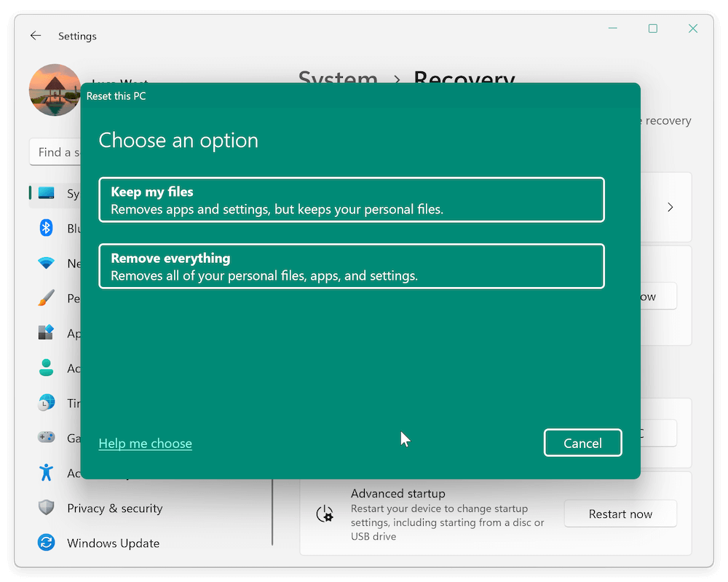Select the Accessibility person icon
This screenshot has width=728, height=582.
click(46, 472)
